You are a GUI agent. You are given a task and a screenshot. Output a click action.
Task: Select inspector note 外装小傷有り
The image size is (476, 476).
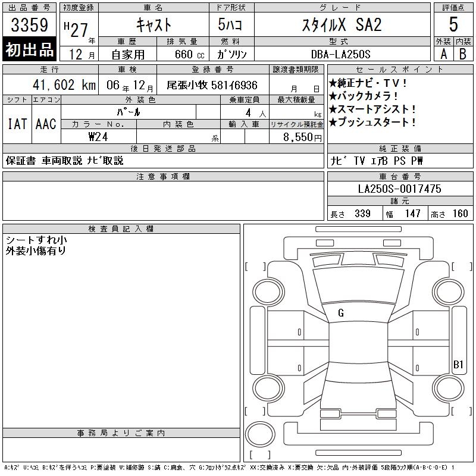click(x=36, y=251)
